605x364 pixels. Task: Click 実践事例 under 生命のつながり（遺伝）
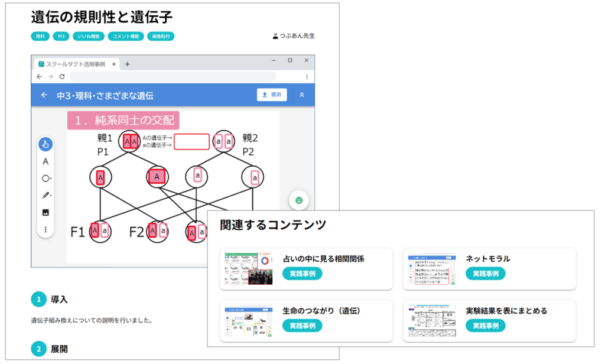(x=302, y=326)
